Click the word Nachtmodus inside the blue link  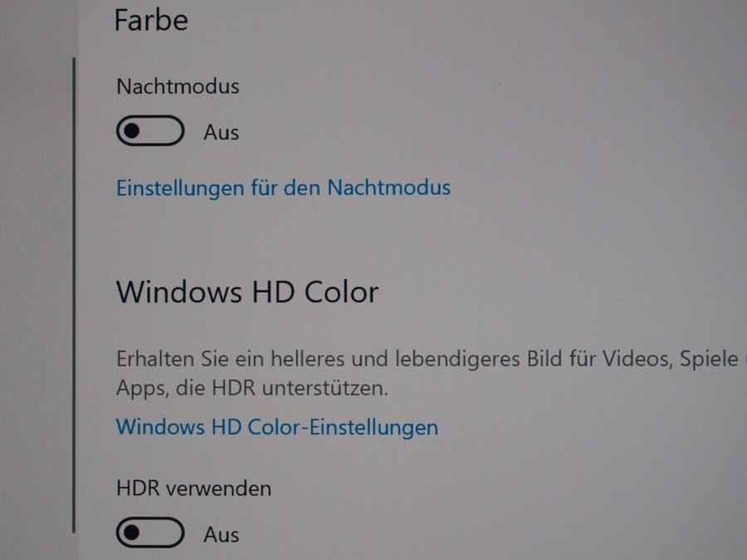(x=388, y=187)
